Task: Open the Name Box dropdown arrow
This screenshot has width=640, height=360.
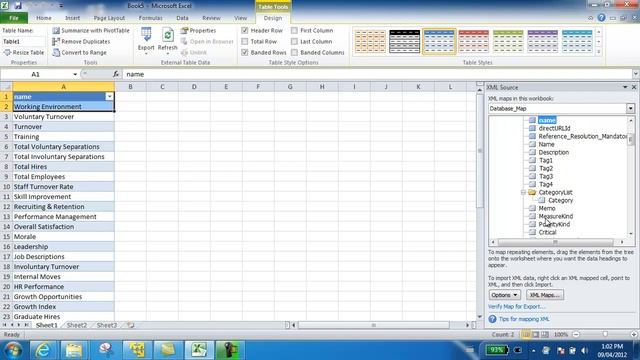Action: (75, 74)
